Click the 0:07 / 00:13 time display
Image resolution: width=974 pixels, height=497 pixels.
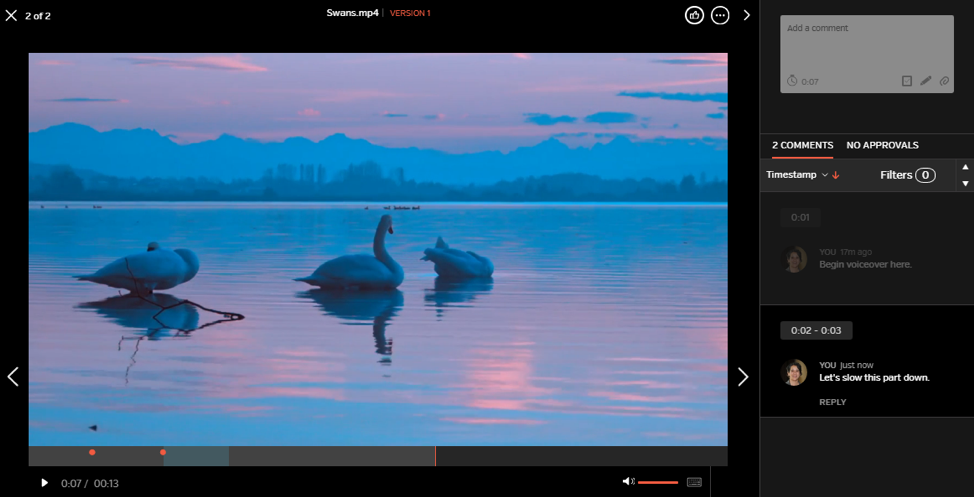[89, 483]
